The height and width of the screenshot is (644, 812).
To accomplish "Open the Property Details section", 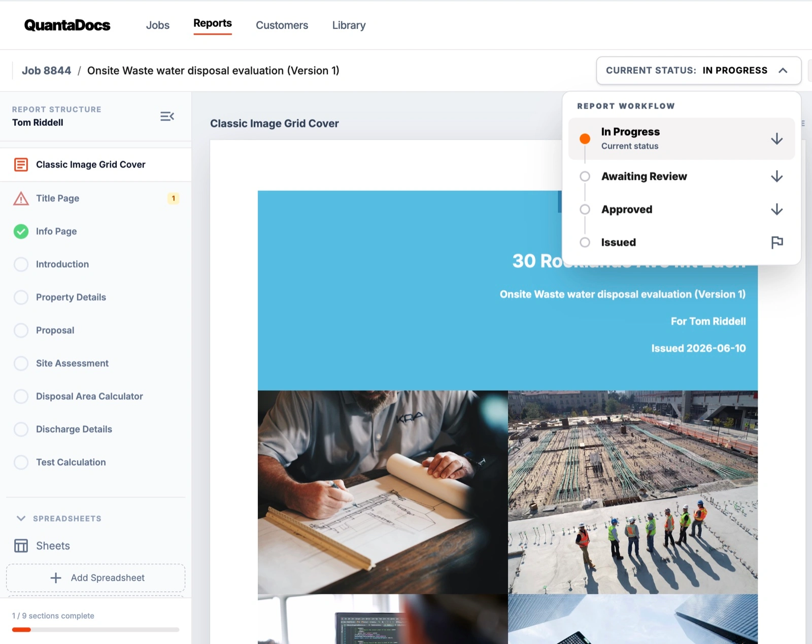I will [95, 297].
